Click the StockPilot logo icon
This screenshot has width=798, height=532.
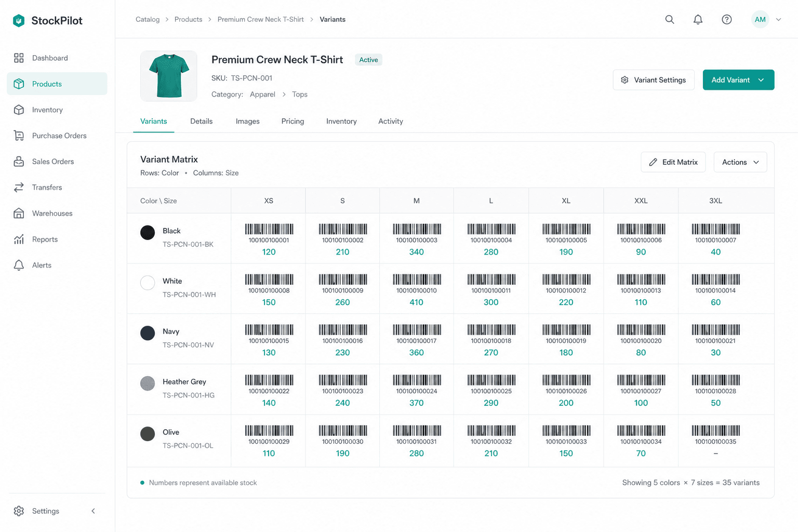pos(19,21)
